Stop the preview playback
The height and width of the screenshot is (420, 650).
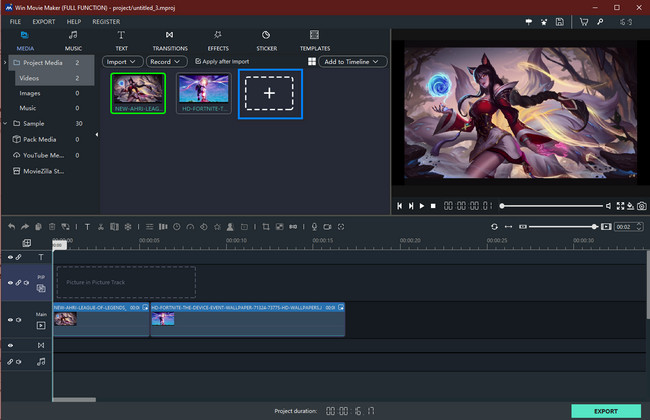coord(433,206)
